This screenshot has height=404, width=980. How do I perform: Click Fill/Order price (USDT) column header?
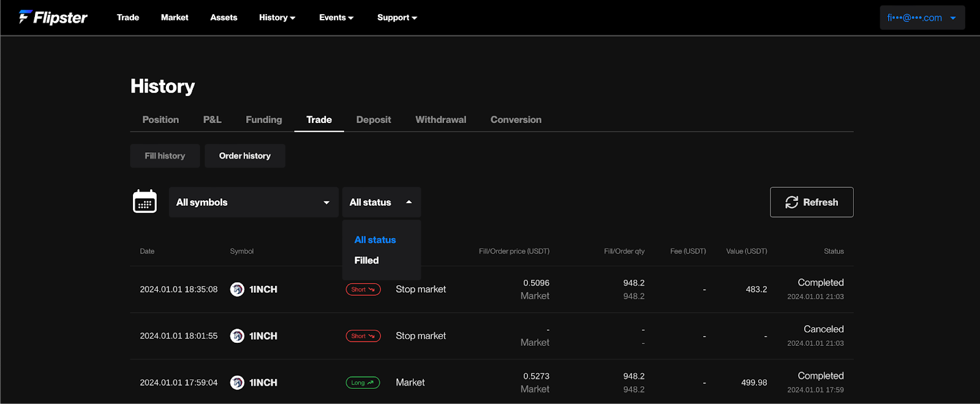click(514, 251)
